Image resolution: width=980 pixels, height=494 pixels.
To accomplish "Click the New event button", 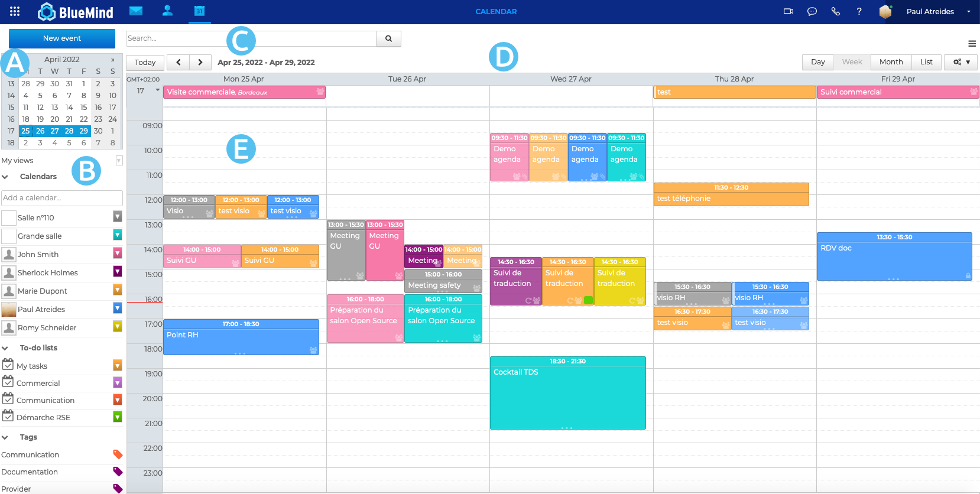I will click(62, 38).
